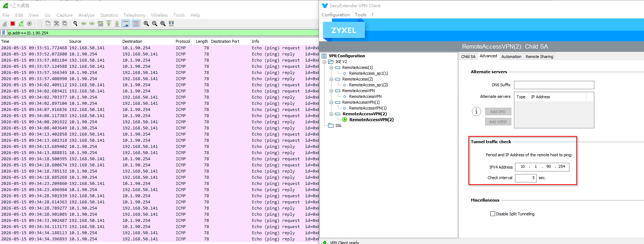Sort packets by Time column header

pyautogui.click(x=34, y=41)
